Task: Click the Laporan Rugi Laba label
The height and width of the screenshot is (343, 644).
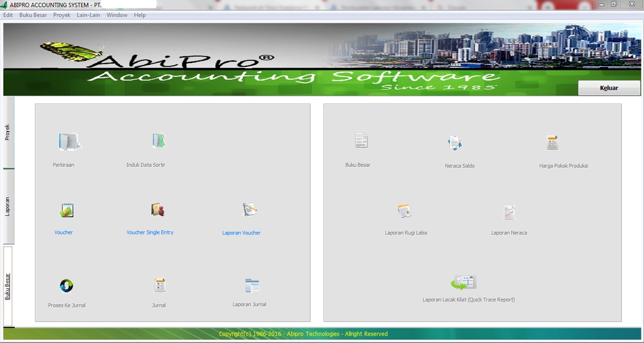Action: [406, 232]
